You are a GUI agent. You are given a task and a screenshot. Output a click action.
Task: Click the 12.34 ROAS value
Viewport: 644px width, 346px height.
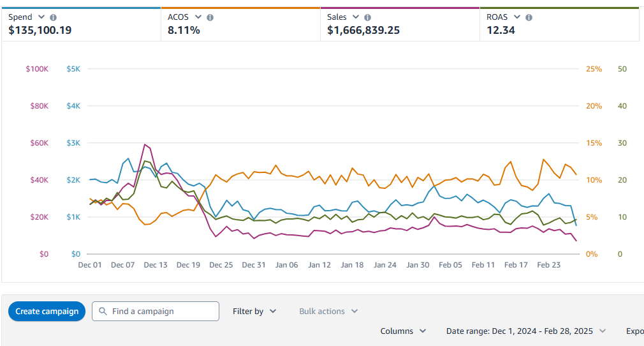[x=501, y=31]
